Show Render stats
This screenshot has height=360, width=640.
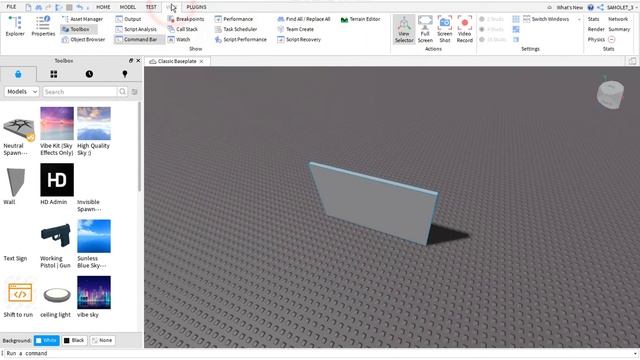pyautogui.click(x=596, y=29)
